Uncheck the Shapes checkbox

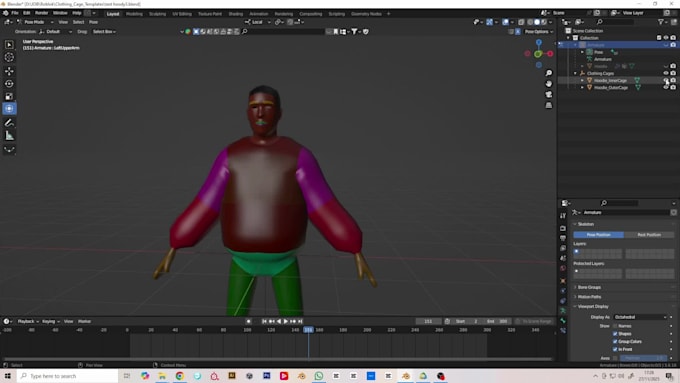[x=615, y=334]
